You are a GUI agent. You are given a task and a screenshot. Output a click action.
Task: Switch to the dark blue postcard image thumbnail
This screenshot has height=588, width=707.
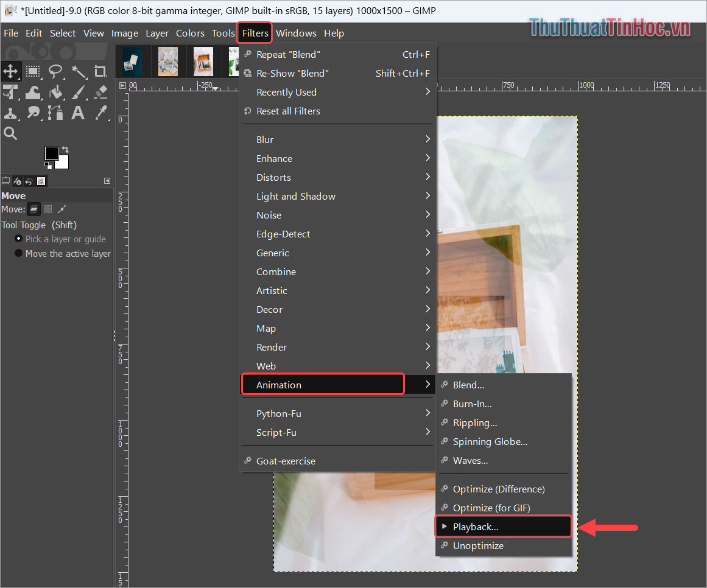133,61
